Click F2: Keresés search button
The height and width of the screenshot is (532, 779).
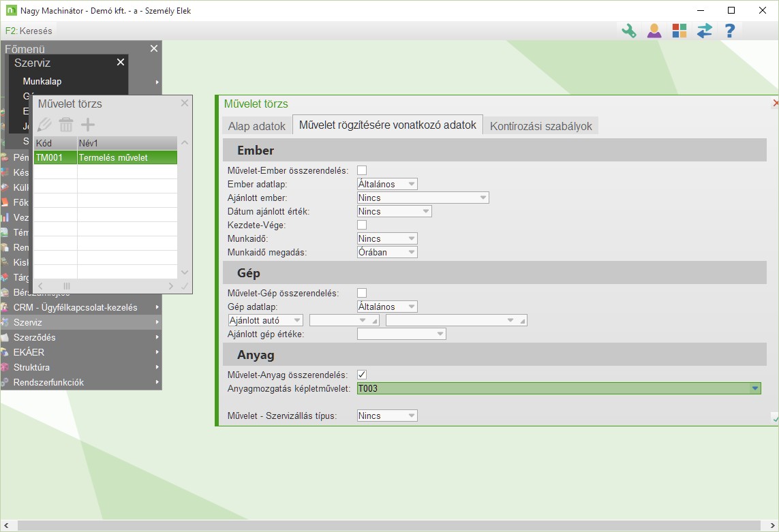pyautogui.click(x=29, y=31)
